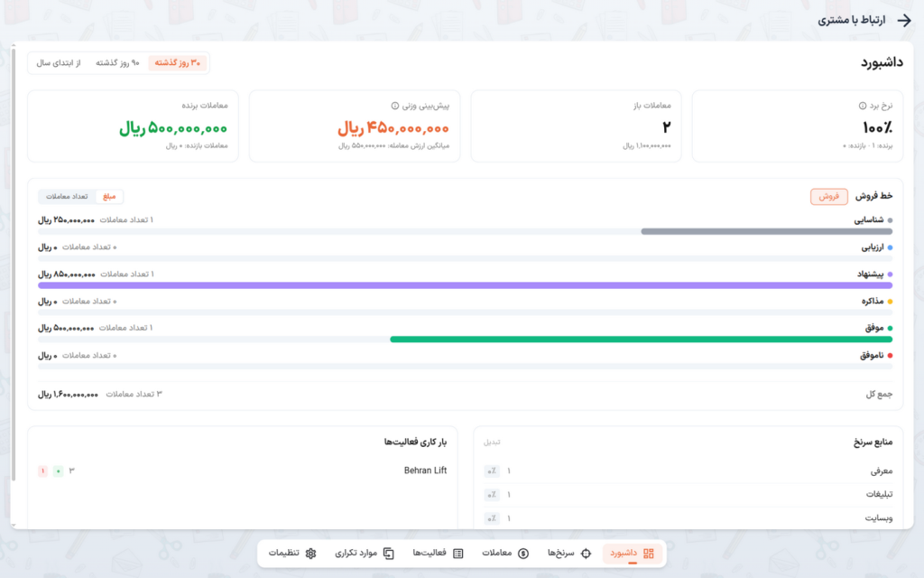924x578 pixels.
Task: Click the مذاکره stage label
Action: point(873,302)
